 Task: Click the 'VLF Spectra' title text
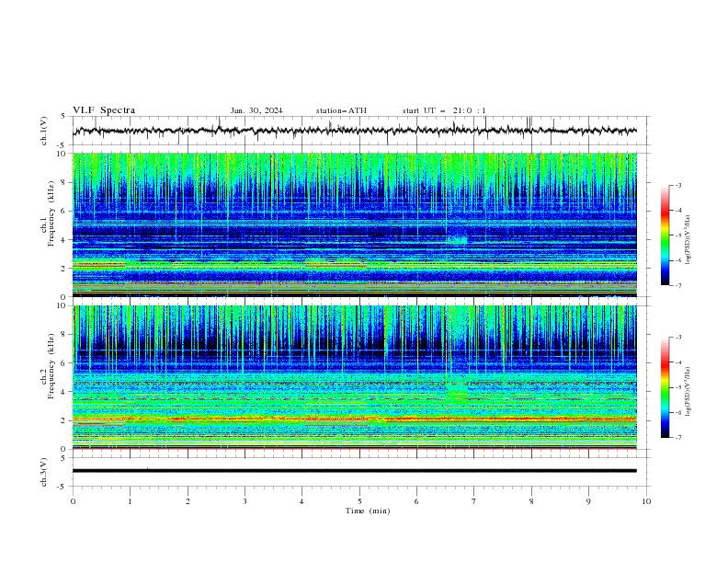point(104,110)
